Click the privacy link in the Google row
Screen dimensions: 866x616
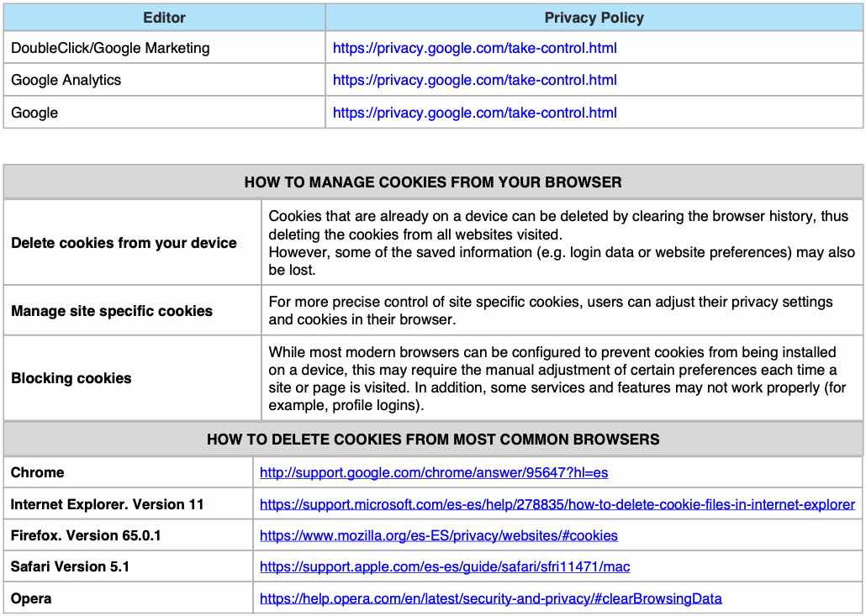(x=474, y=113)
